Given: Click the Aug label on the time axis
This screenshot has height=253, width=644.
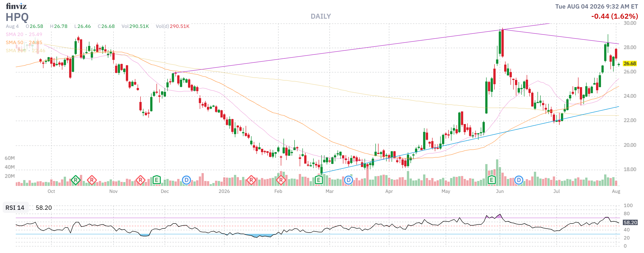Looking at the screenshot, I should click(616, 191).
